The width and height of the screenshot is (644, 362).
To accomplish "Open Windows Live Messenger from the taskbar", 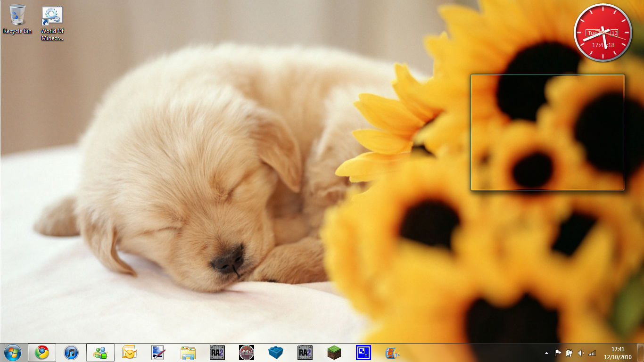I will click(100, 353).
